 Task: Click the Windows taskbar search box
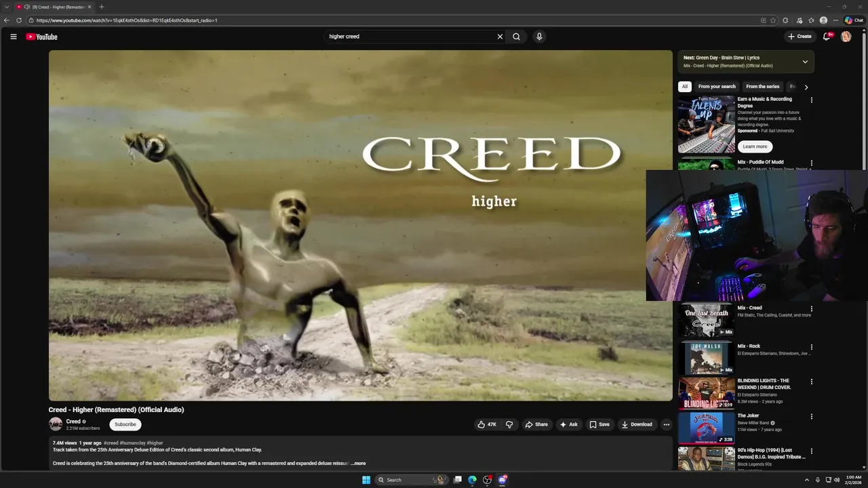(411, 480)
